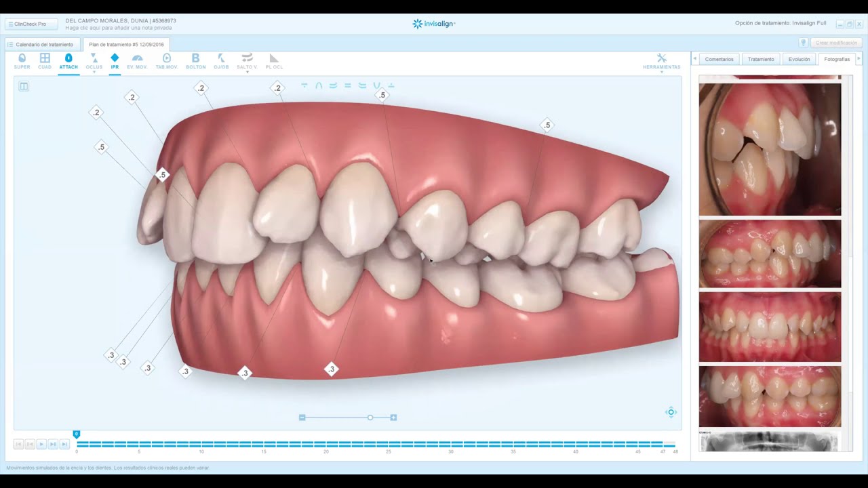Click the zoom slider handle
The height and width of the screenshot is (488, 868).
(x=370, y=418)
